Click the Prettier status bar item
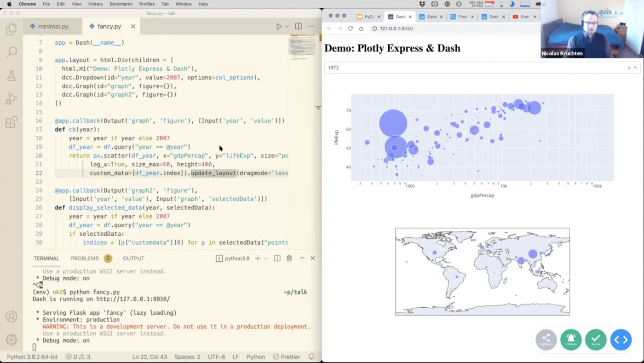Screen dimensions: 644x363 click(287, 357)
